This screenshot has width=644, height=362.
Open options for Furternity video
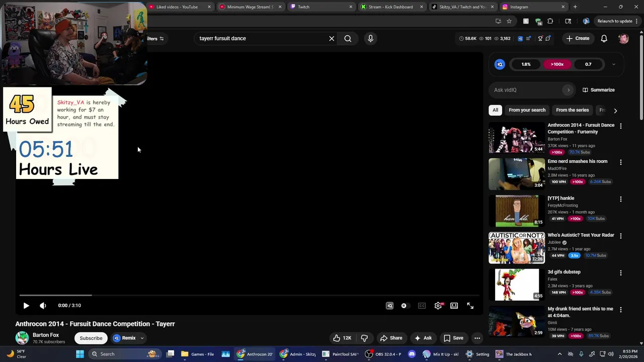[620, 126]
